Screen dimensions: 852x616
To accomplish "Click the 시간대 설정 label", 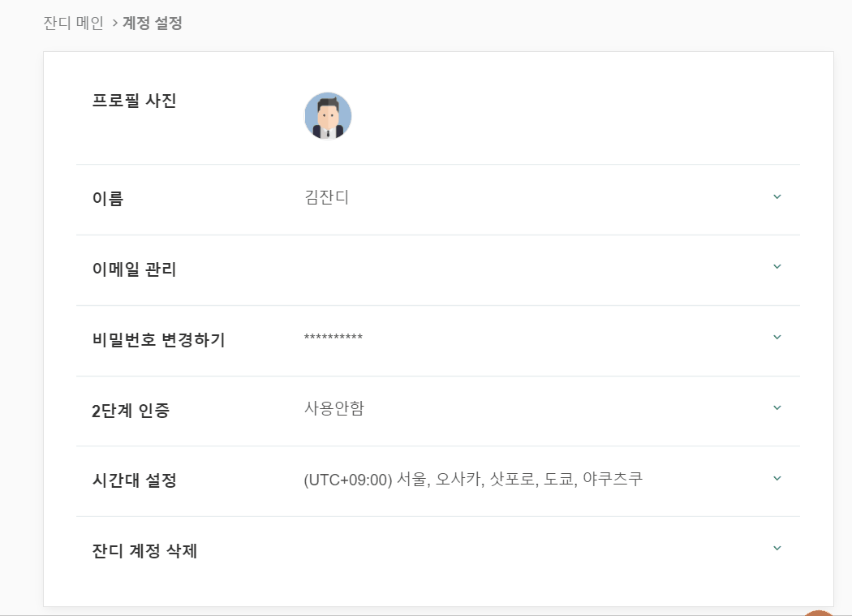I will (x=134, y=480).
